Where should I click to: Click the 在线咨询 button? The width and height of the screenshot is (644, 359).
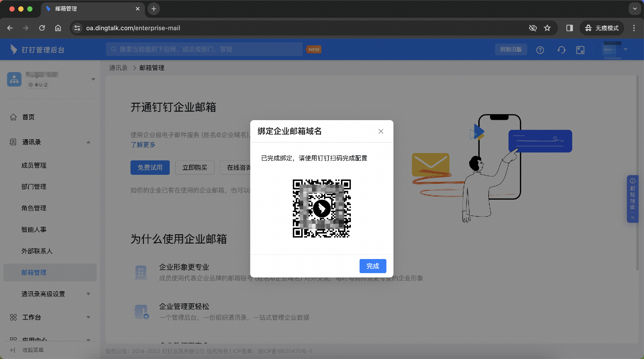click(x=235, y=167)
